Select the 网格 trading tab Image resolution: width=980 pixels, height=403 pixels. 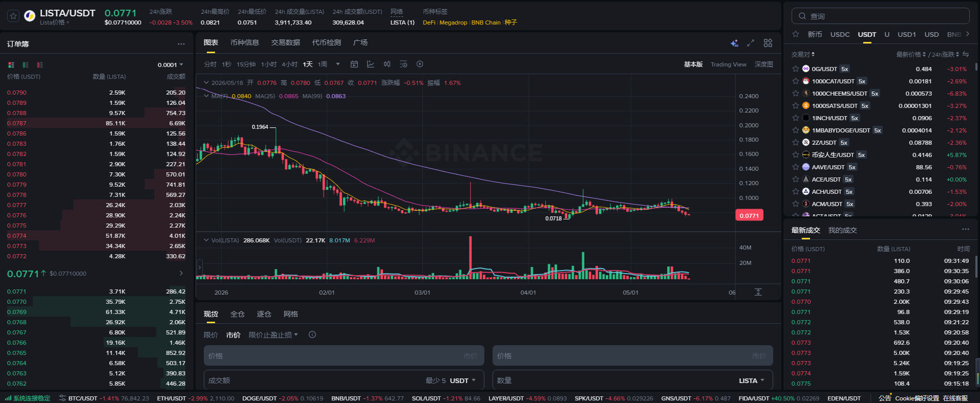(x=291, y=314)
